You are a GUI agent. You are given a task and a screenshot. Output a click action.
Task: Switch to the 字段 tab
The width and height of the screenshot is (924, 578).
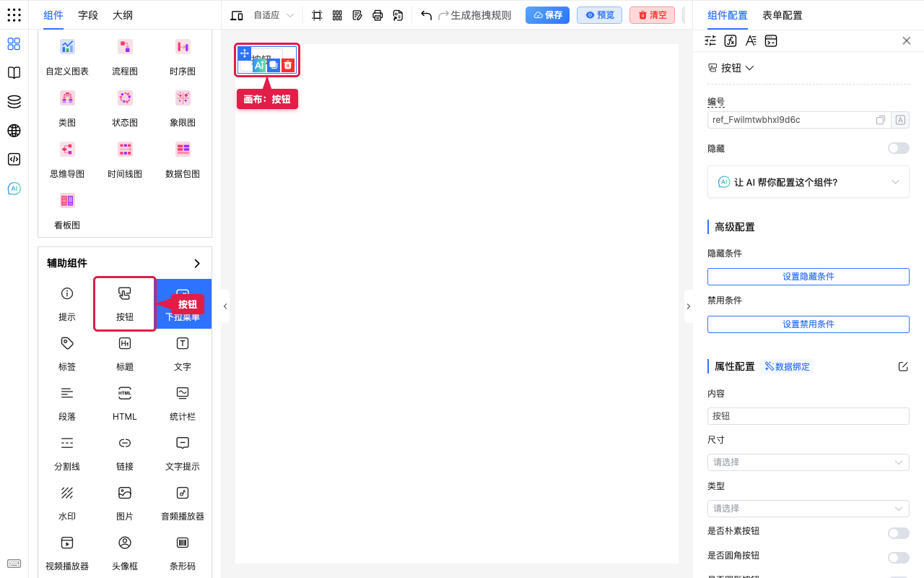pos(88,15)
